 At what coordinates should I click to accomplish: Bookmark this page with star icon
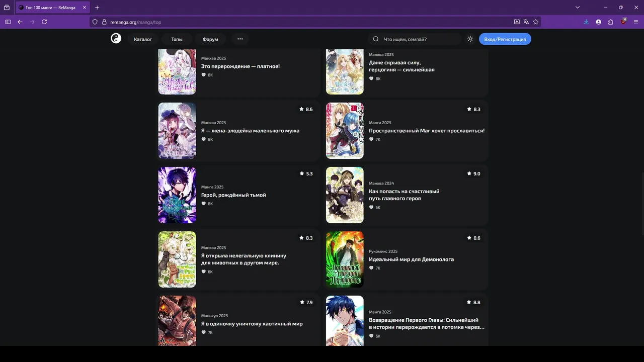[x=536, y=22]
